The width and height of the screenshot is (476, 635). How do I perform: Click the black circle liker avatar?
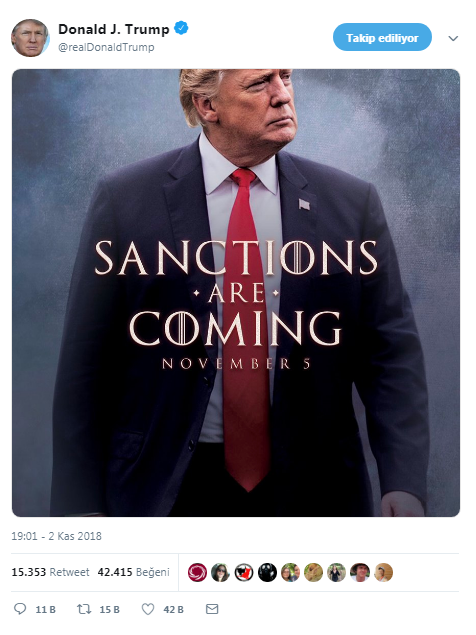click(x=267, y=572)
